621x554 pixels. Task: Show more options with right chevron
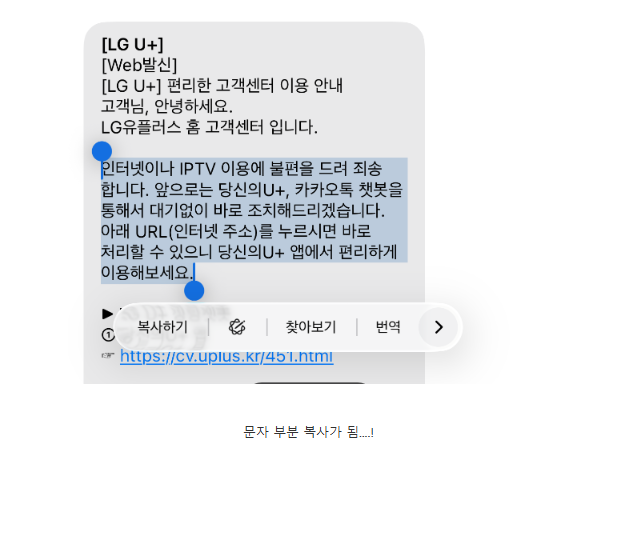pyautogui.click(x=438, y=327)
